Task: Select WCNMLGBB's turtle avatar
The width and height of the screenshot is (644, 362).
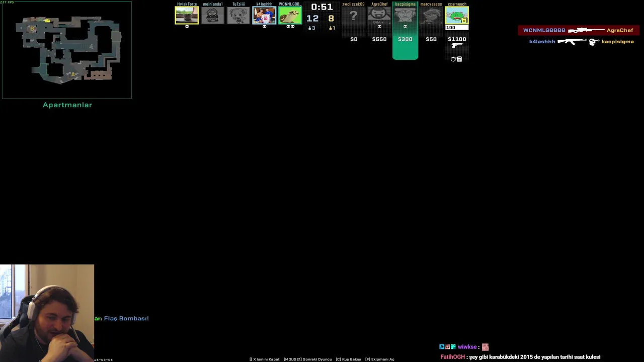Action: pyautogui.click(x=290, y=15)
